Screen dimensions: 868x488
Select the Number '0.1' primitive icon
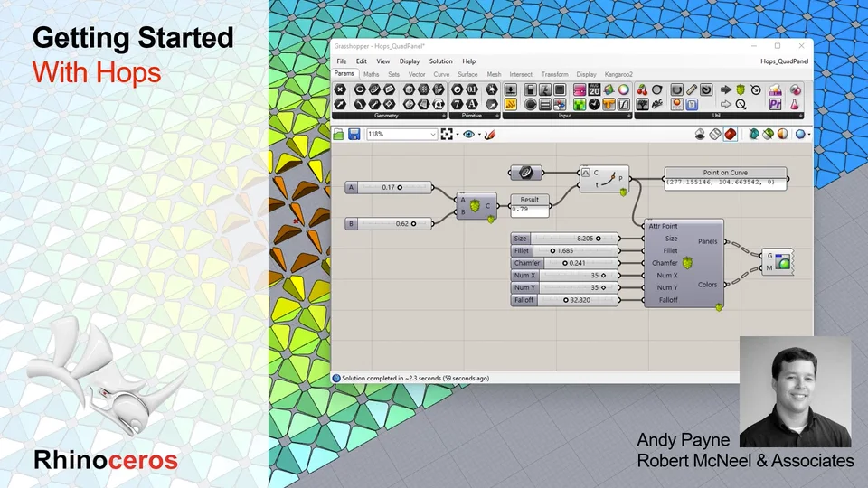[x=472, y=89]
